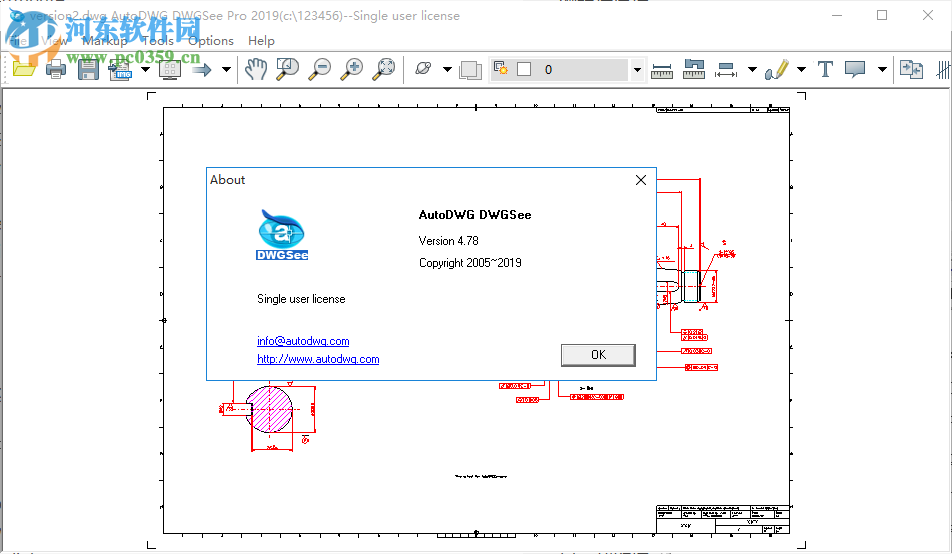This screenshot has width=952, height=554.
Task: Open the Help menu
Action: pos(261,41)
